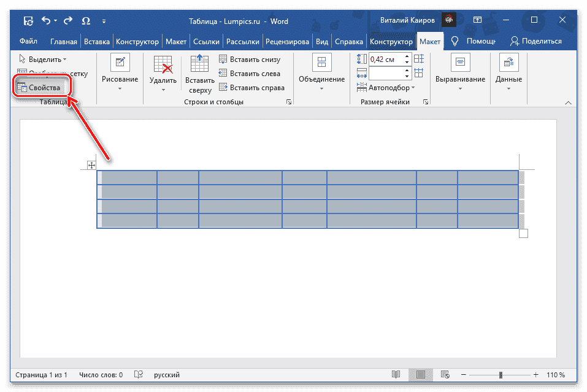
Task: Toggle the spelling check status icon
Action: 139,375
